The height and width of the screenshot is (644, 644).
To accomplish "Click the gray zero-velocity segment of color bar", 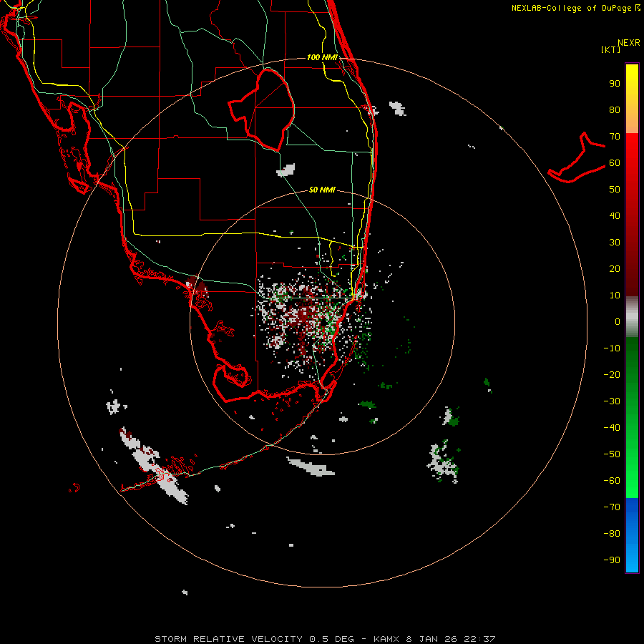I will pyautogui.click(x=632, y=317).
